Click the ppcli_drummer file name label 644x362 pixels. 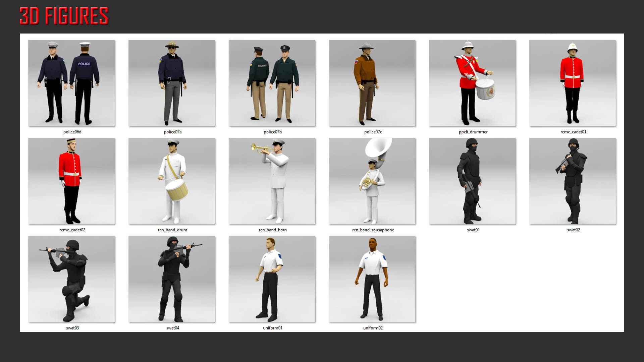473,132
